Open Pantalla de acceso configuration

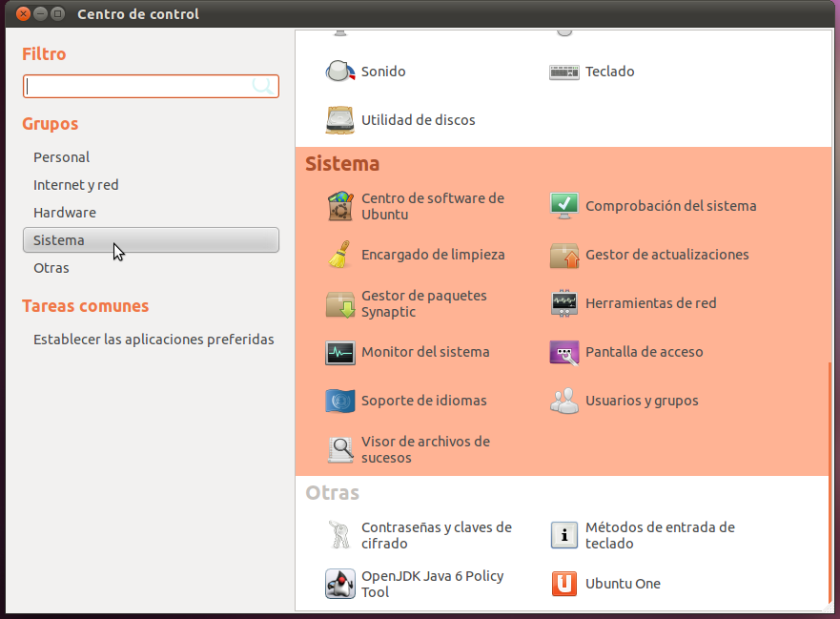[645, 353]
